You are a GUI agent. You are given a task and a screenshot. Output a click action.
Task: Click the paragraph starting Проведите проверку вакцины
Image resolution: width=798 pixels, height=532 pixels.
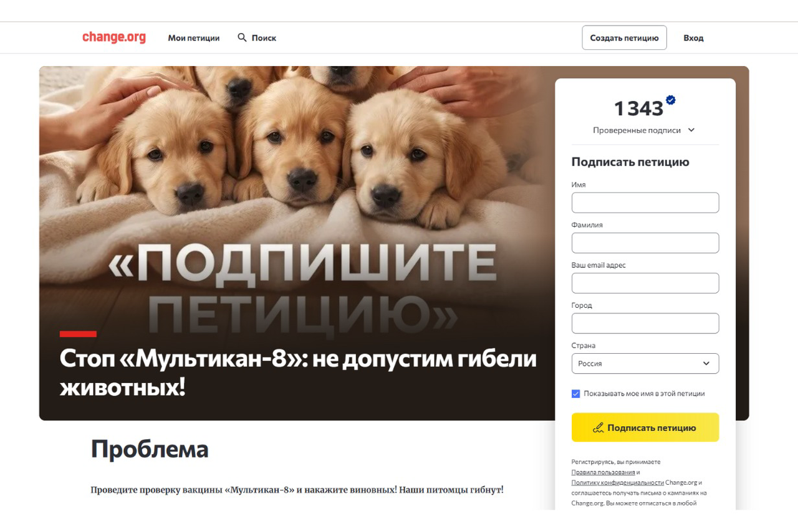coord(297,490)
